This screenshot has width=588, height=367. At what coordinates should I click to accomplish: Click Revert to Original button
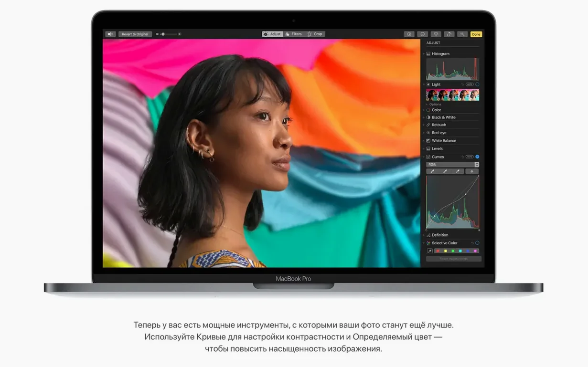tap(135, 34)
